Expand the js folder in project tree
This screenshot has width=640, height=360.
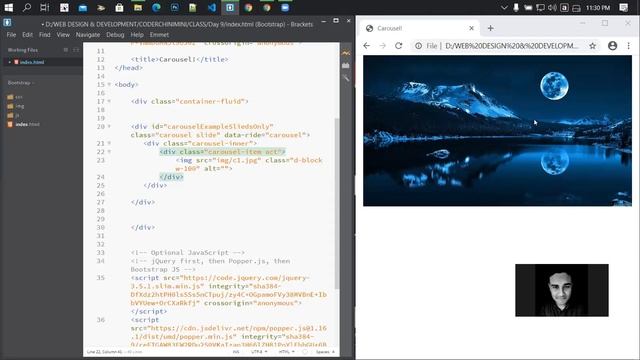(13, 115)
